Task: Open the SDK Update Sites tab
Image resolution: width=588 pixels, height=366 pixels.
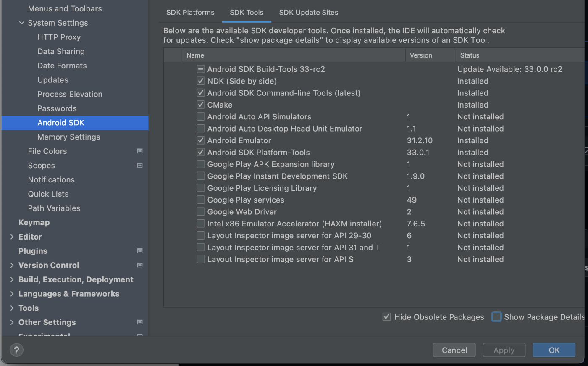Action: point(309,12)
